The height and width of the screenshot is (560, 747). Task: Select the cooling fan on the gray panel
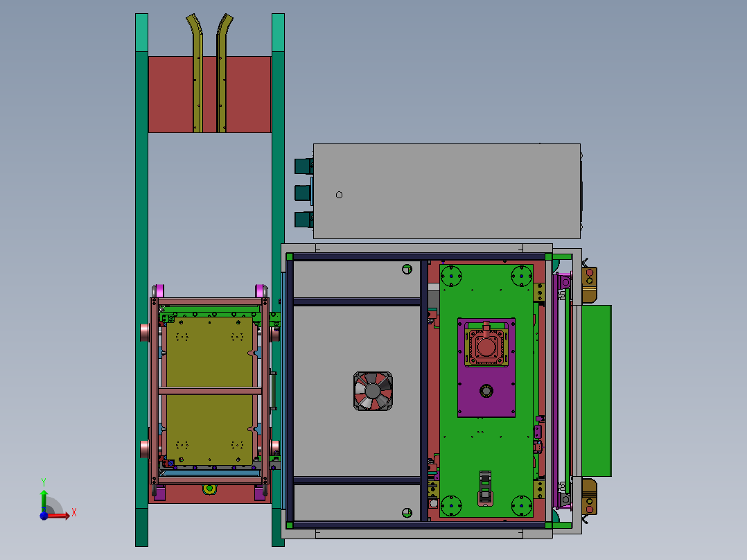[x=373, y=392]
